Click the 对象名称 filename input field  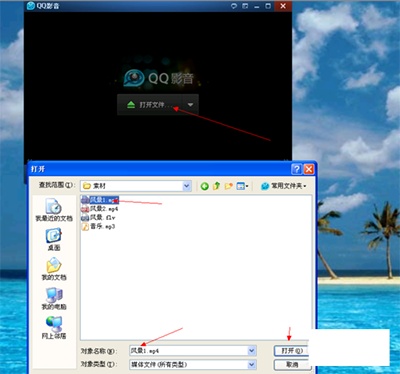[x=188, y=351]
